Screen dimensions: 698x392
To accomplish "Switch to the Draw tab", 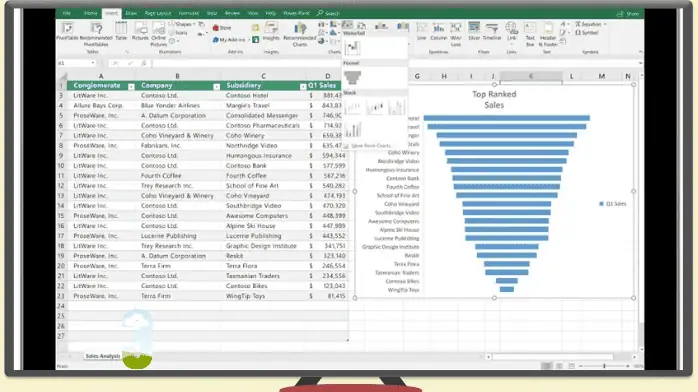I will point(131,13).
